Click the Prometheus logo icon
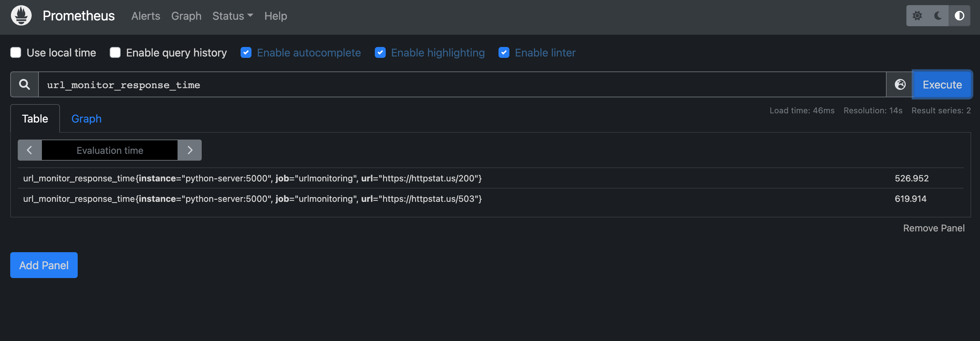Image resolution: width=980 pixels, height=341 pixels. click(x=21, y=16)
